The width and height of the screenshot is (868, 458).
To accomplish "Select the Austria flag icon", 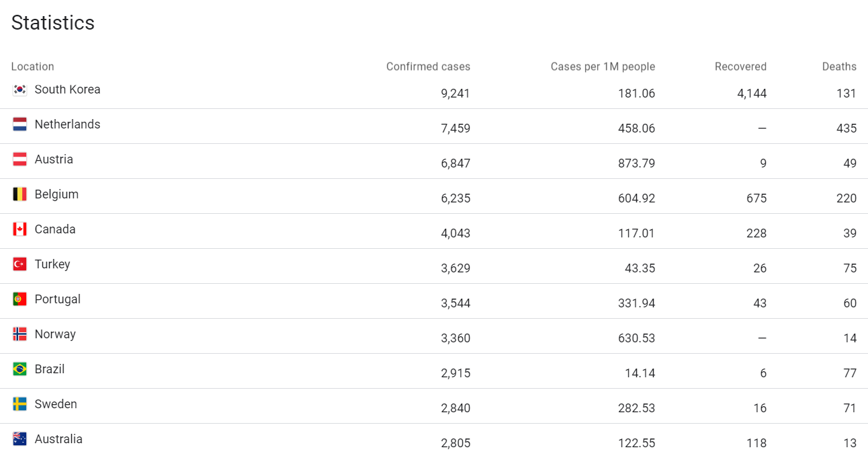I will pyautogui.click(x=19, y=159).
